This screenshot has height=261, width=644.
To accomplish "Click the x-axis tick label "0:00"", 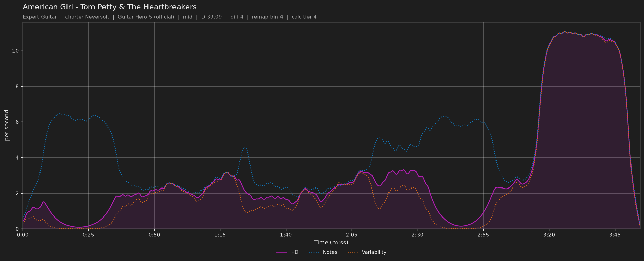I will pos(23,235).
